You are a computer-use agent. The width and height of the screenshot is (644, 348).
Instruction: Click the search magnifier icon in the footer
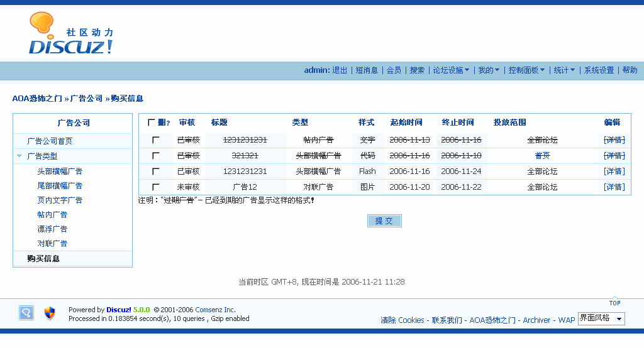click(26, 313)
